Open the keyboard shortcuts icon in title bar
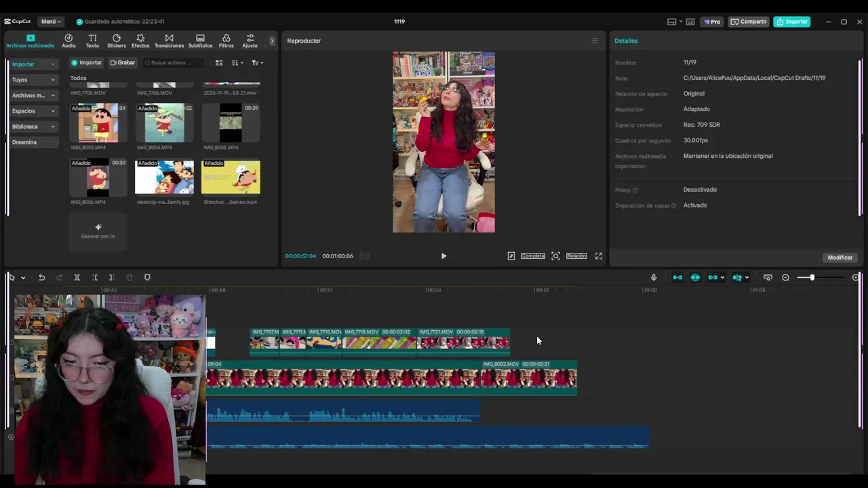Viewport: 868px width, 488px height. (x=690, y=22)
